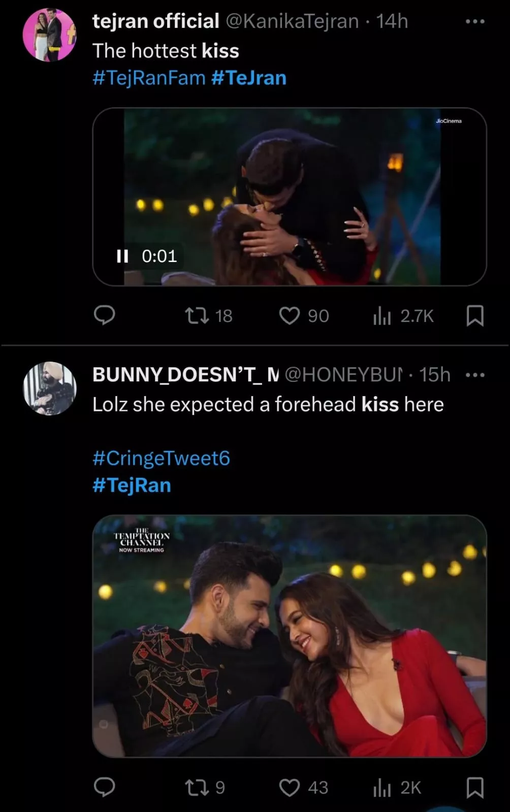Open more options for tejran official tweet

tap(474, 22)
